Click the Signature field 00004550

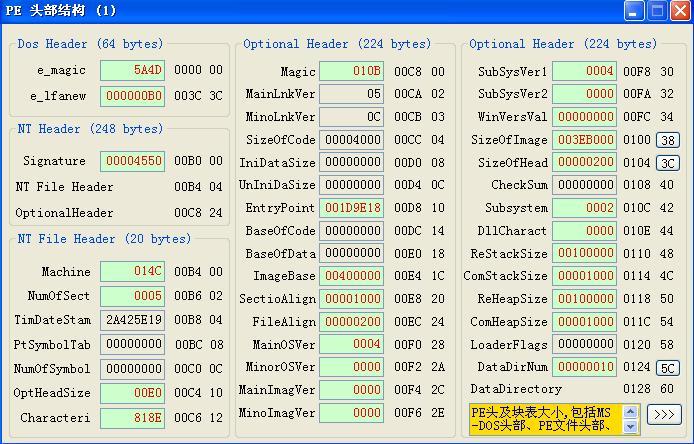click(132, 161)
